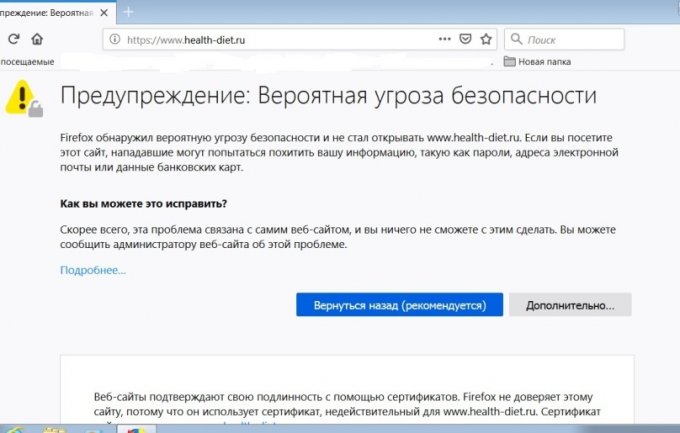Open page actions three-dots menu
The image size is (680, 433).
pos(445,39)
